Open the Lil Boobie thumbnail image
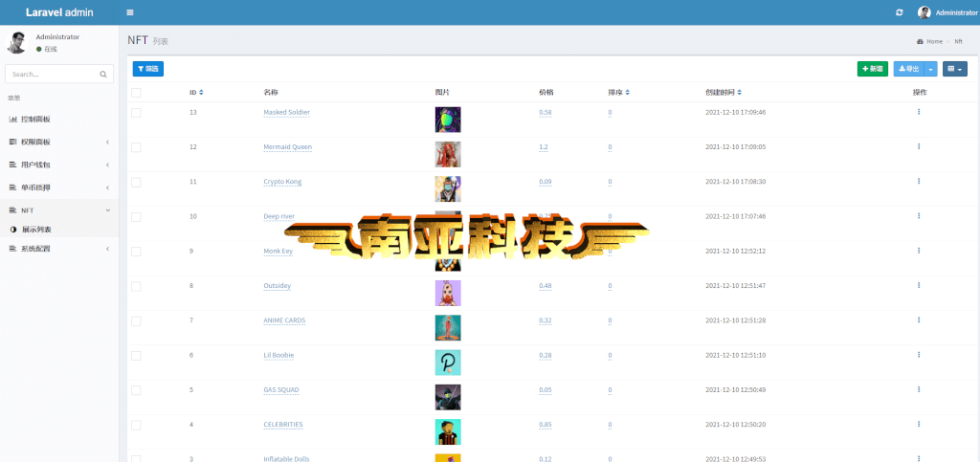The height and width of the screenshot is (462, 980). point(448,363)
